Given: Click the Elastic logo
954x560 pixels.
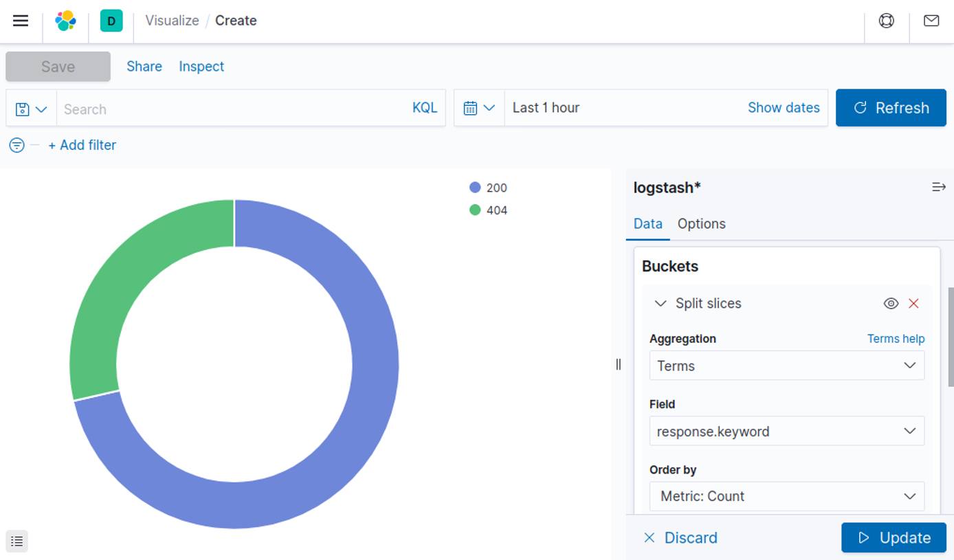Looking at the screenshot, I should point(65,21).
